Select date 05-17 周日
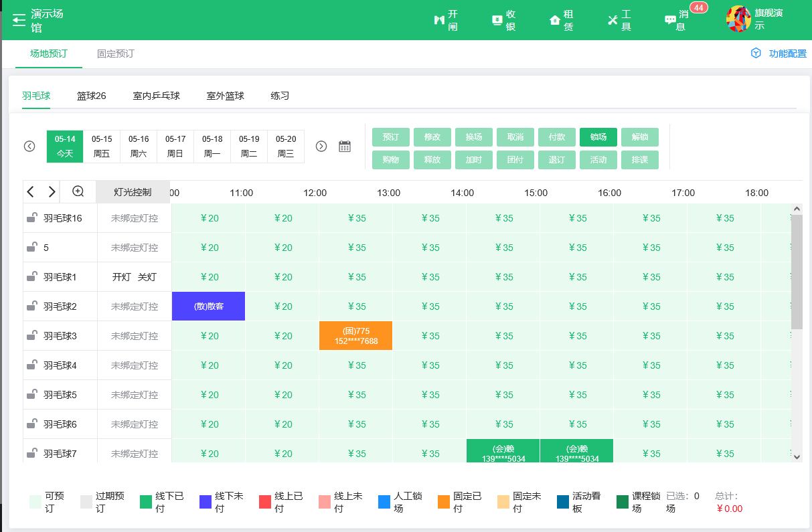812x532 pixels. 175,147
